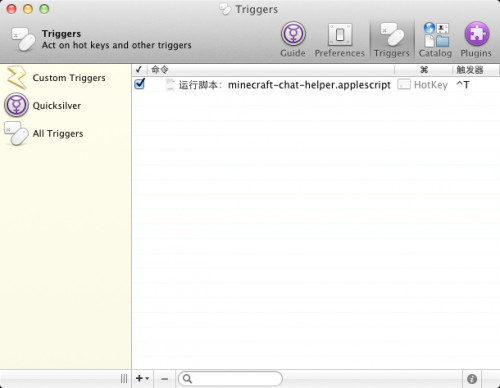Click the checkmark column header

point(139,70)
